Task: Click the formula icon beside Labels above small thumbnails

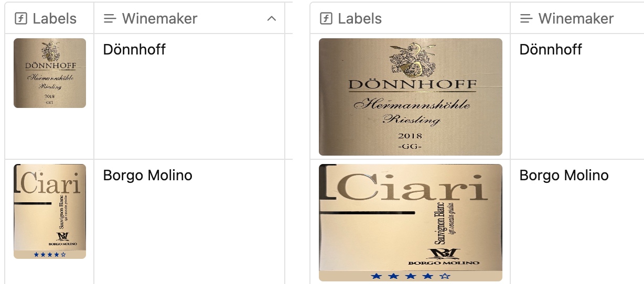Action: coord(20,19)
